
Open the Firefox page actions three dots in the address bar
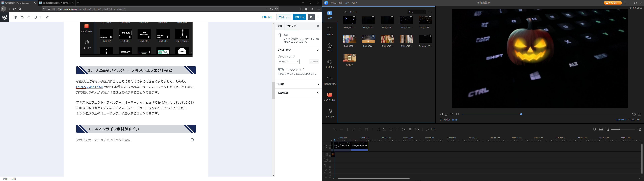[x=267, y=9]
